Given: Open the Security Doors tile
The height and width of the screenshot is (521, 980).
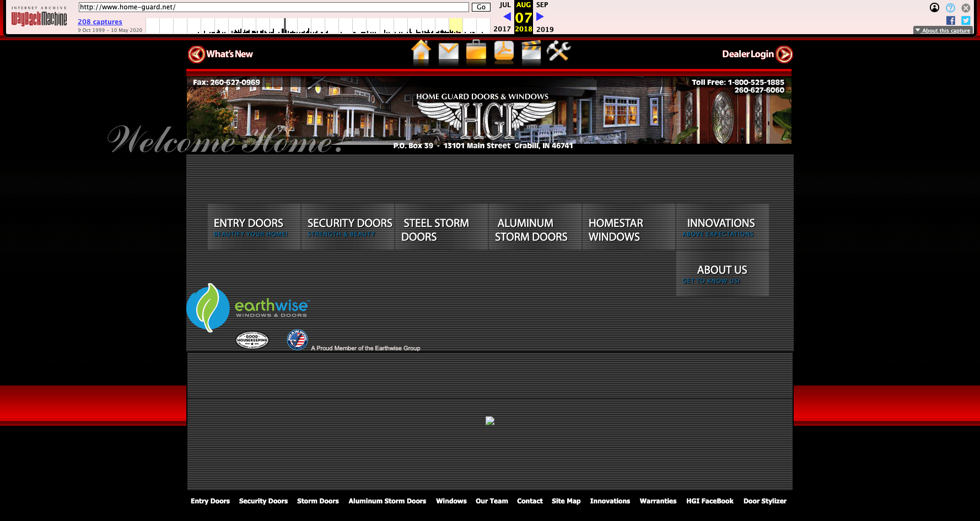Looking at the screenshot, I should pyautogui.click(x=348, y=226).
